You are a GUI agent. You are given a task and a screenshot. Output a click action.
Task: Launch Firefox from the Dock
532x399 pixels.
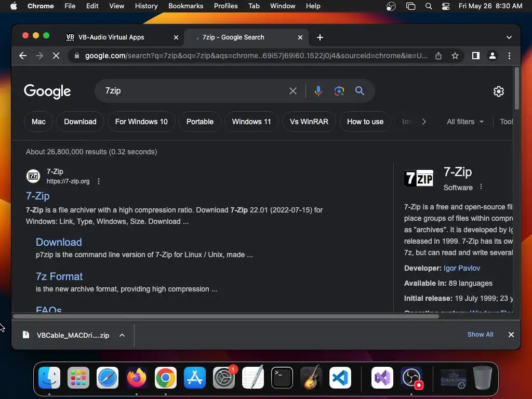(137, 378)
